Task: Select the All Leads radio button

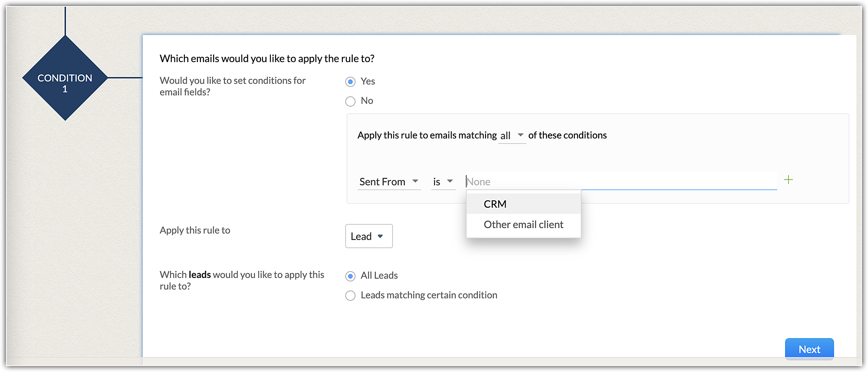Action: pyautogui.click(x=350, y=276)
